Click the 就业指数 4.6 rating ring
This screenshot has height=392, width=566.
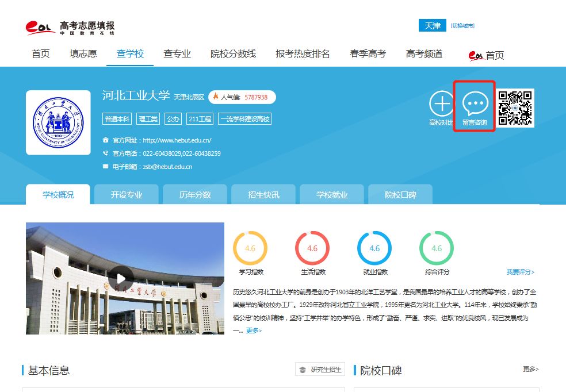coord(374,248)
